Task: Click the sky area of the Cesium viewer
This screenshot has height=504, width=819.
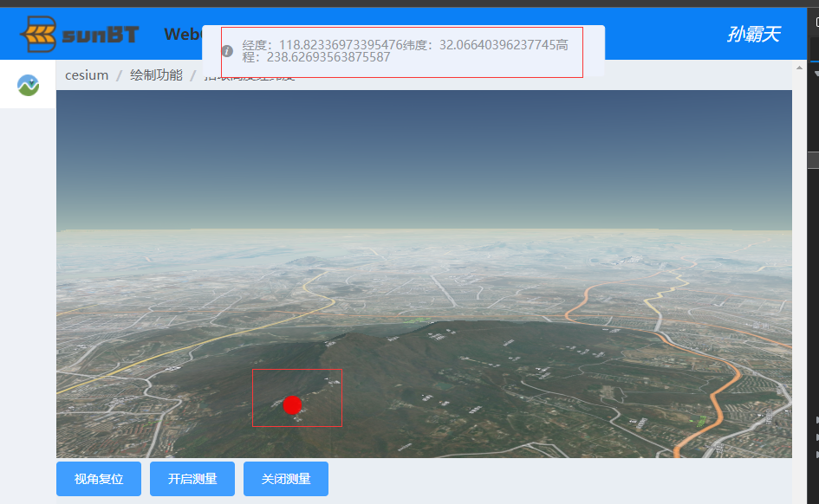Action: click(425, 156)
